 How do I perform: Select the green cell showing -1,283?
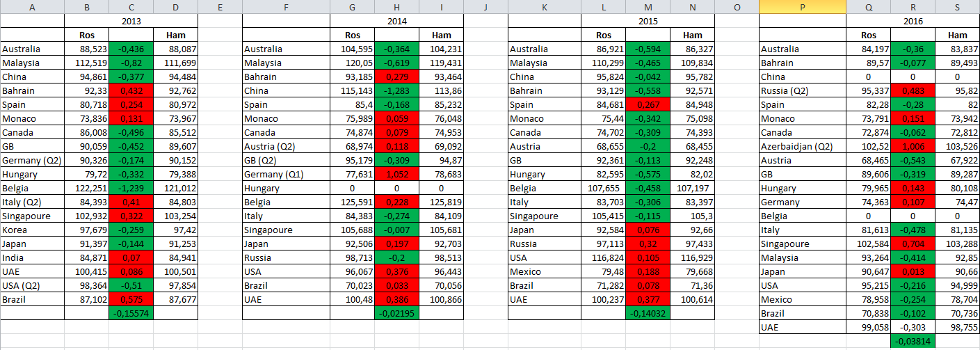396,90
